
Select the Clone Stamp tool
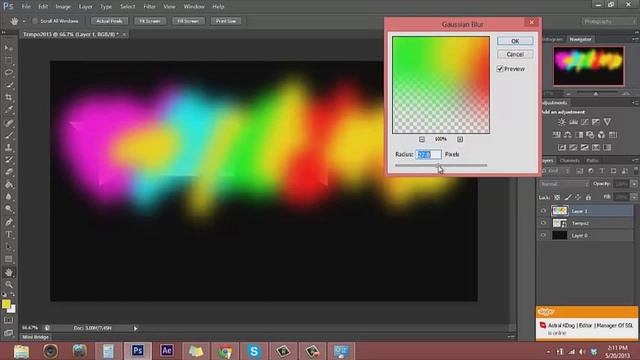click(x=9, y=147)
